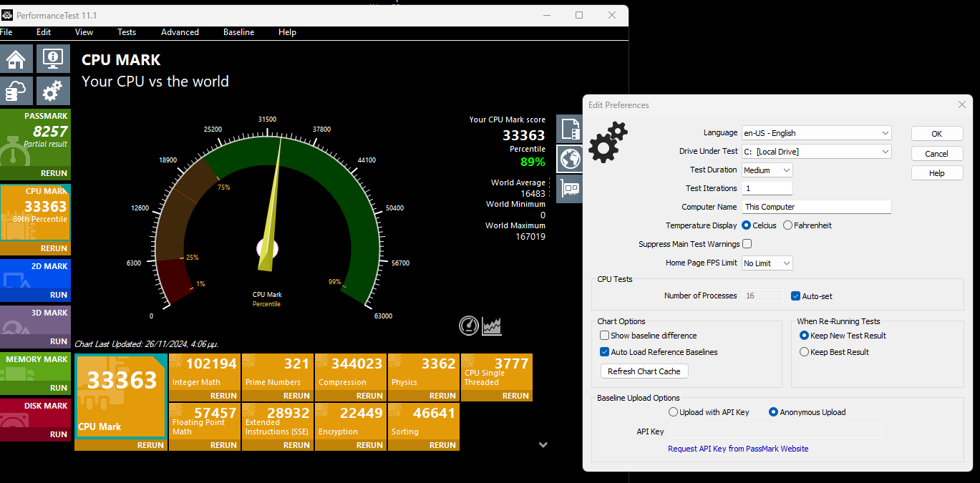This screenshot has width=980, height=483.
Task: Click the Test Iterations input field
Action: [767, 188]
